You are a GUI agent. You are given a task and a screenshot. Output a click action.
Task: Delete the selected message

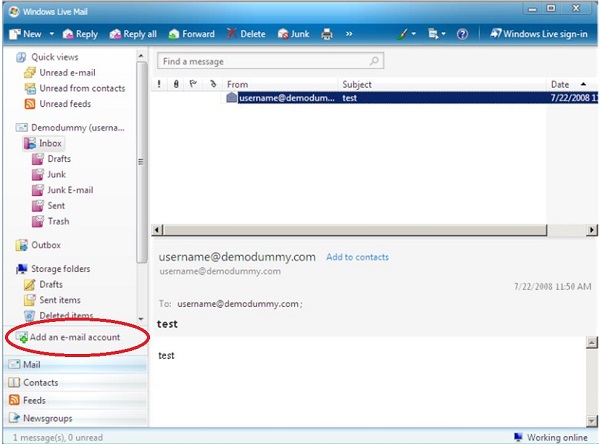click(246, 34)
